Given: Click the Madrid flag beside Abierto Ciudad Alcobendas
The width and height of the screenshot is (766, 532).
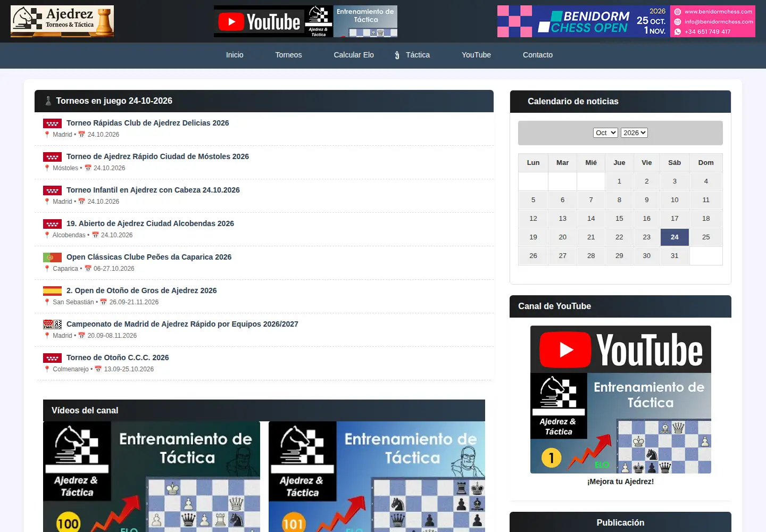Looking at the screenshot, I should [x=52, y=224].
